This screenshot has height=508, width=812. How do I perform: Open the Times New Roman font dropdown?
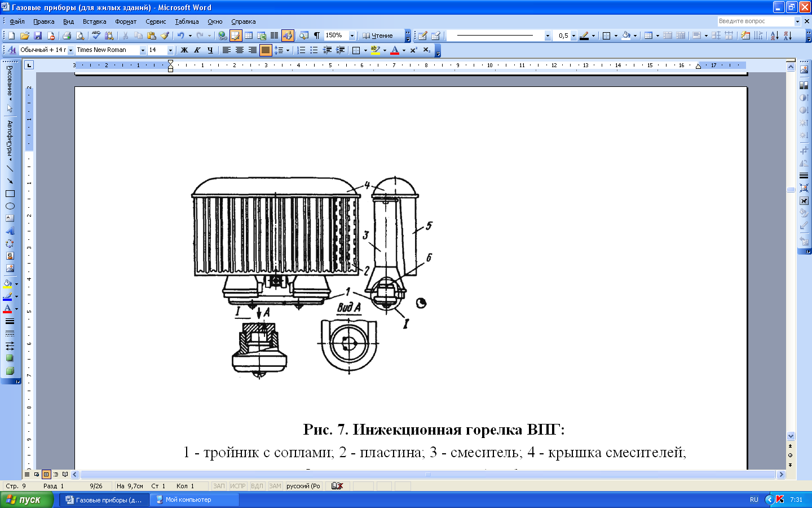tap(143, 50)
